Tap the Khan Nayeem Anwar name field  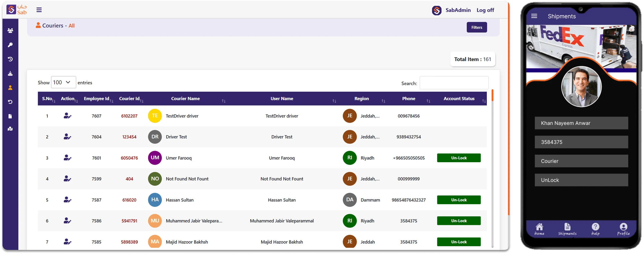click(581, 123)
